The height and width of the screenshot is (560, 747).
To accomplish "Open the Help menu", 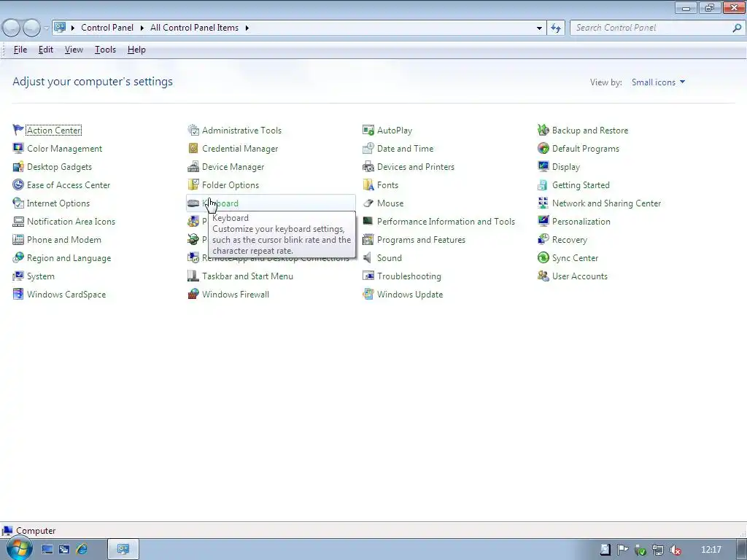I will click(x=136, y=50).
